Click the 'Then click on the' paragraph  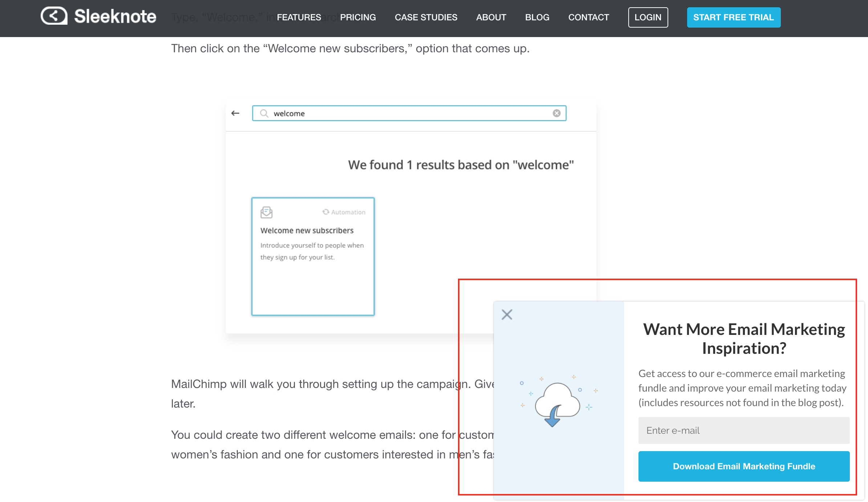pos(350,48)
